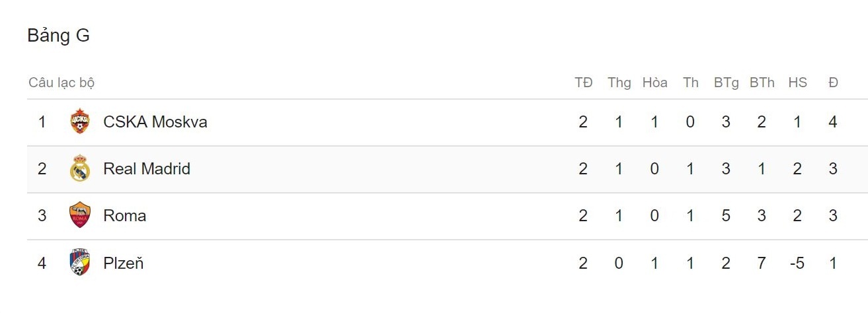The height and width of the screenshot is (313, 868).
Task: Click the Câu lạc bộ column header
Action: click(x=61, y=83)
